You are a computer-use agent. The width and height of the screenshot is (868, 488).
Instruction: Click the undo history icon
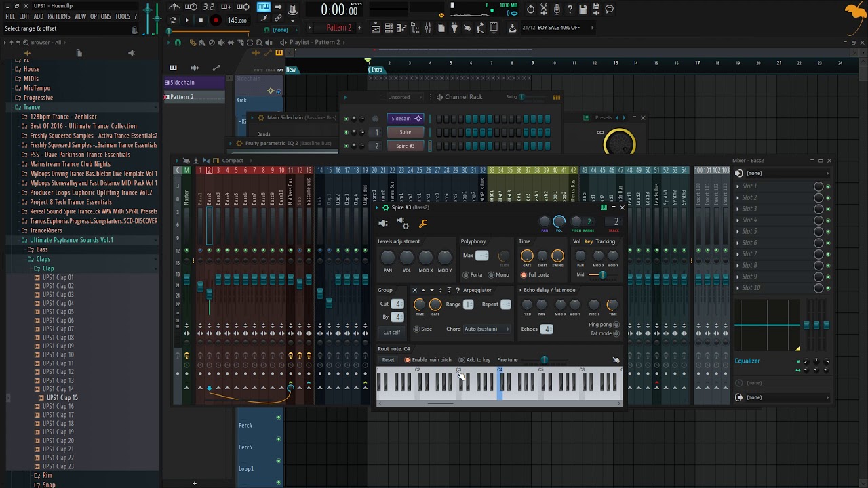pos(530,9)
